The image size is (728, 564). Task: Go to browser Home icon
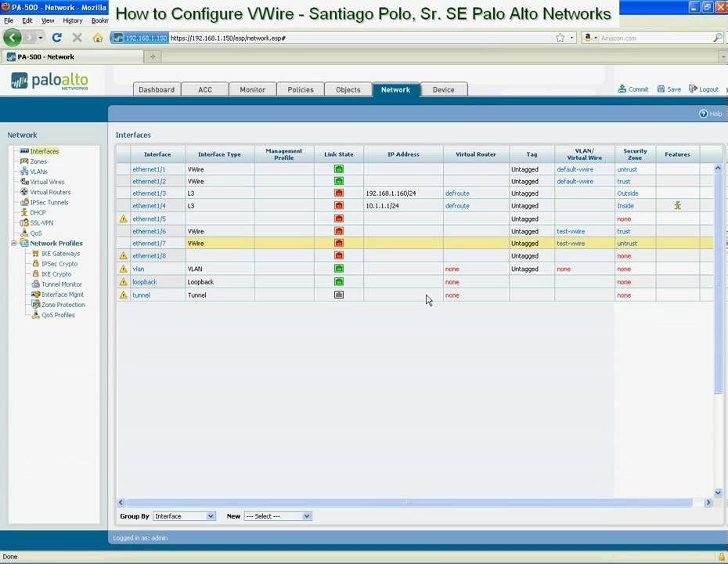pyautogui.click(x=98, y=38)
